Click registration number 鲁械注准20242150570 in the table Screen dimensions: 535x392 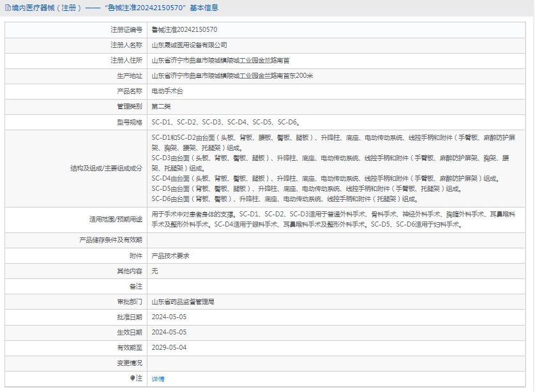tap(184, 29)
